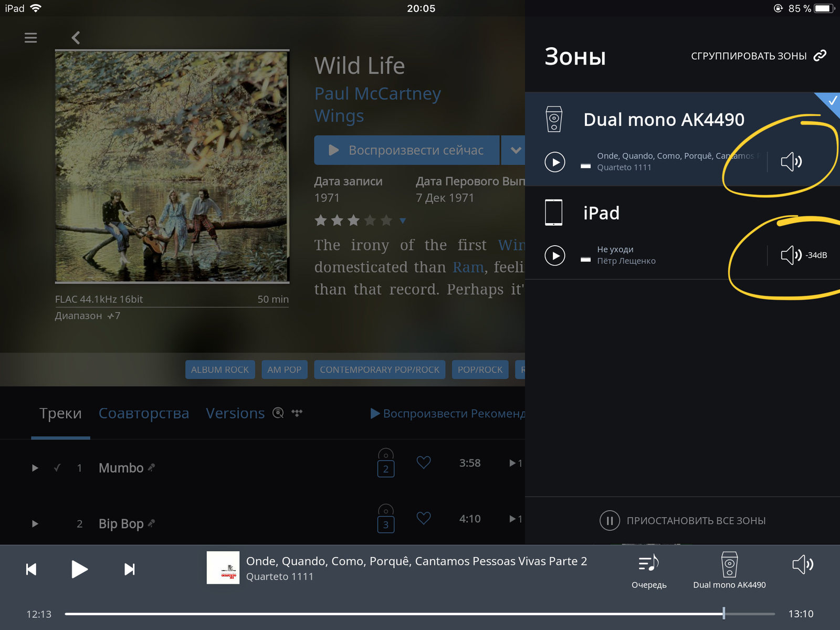Open now playing Quarteto 1111 album thumbnail
This screenshot has width=840, height=630.
(x=223, y=568)
